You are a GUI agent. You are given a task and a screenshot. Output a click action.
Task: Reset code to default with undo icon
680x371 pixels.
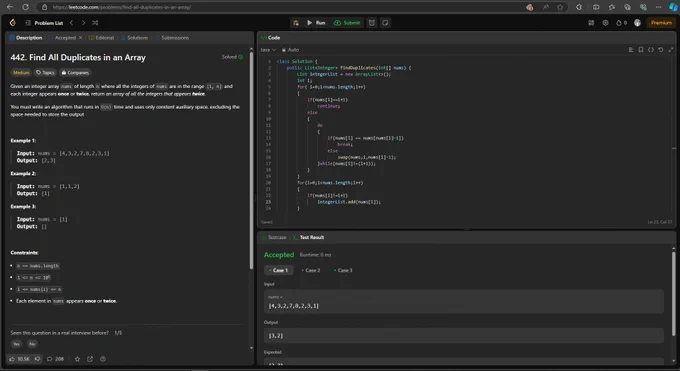[x=660, y=50]
